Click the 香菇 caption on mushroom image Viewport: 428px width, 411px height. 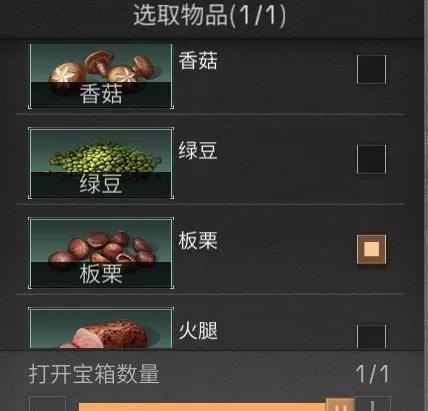point(101,94)
